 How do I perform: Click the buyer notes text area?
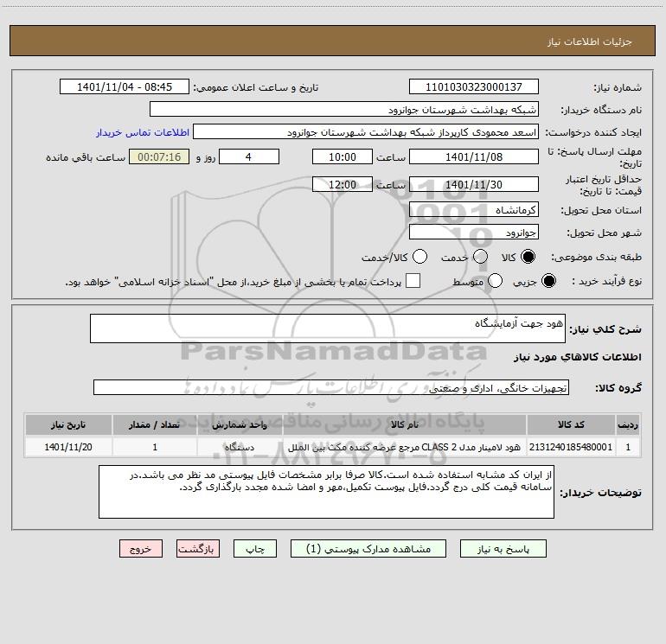click(326, 492)
